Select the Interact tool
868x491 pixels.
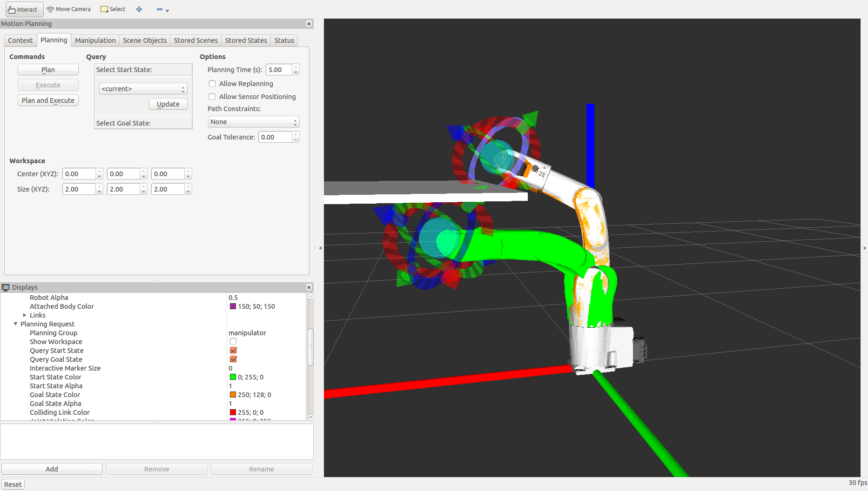(23, 9)
